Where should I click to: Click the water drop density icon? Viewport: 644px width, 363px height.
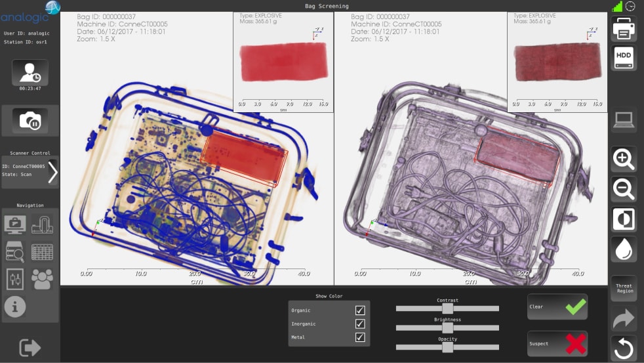point(624,249)
